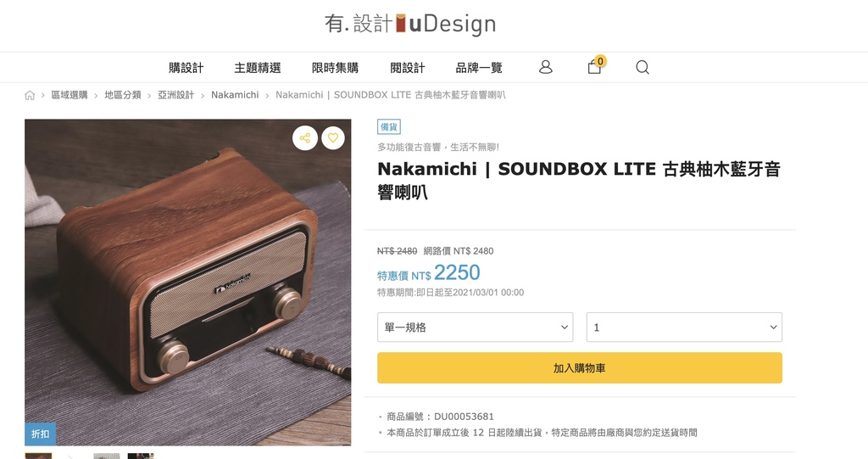Open the quantity dropdown showing 1

684,327
